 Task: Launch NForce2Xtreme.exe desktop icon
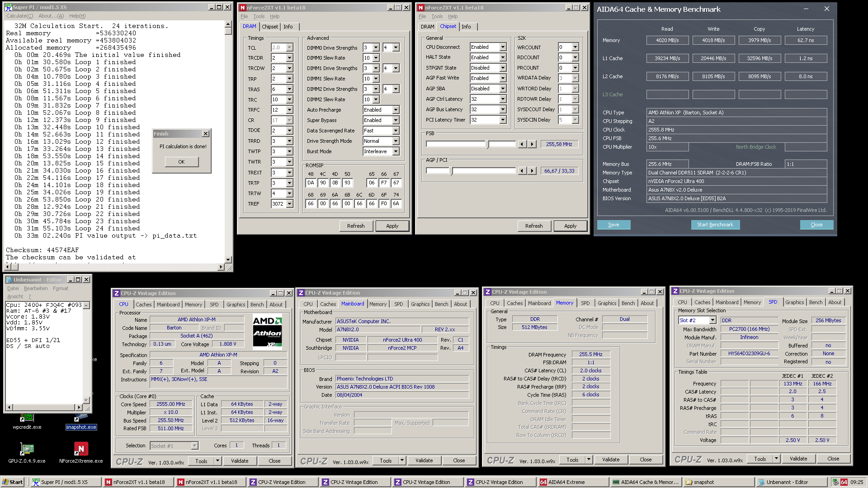[81, 453]
